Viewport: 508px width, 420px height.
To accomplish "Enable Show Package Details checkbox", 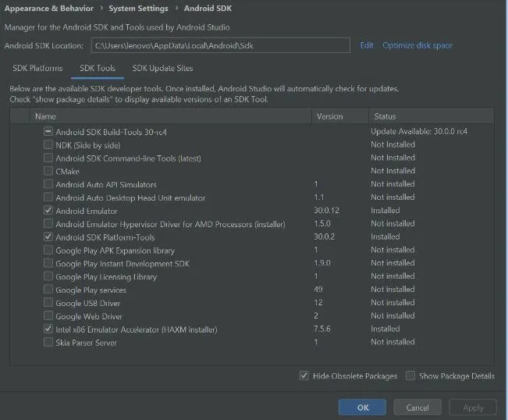I will (x=410, y=376).
